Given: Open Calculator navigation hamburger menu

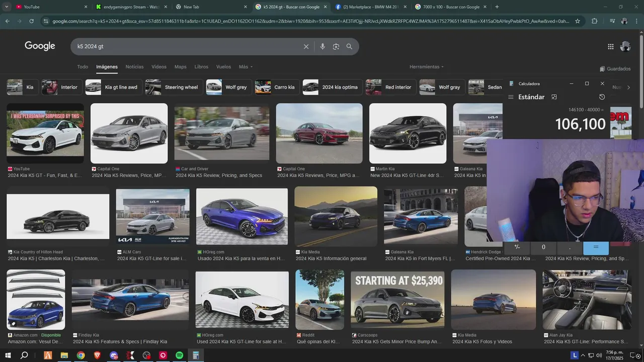Looking at the screenshot, I should (x=511, y=97).
